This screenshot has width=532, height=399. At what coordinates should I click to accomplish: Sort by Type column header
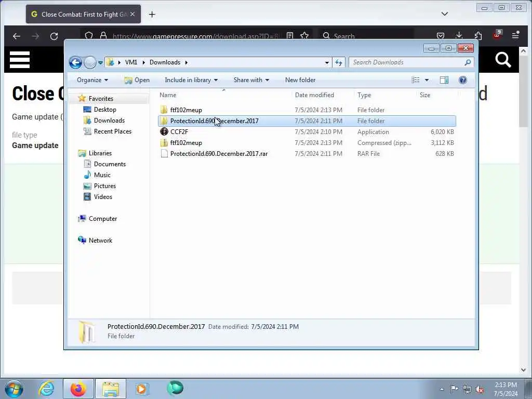pos(385,95)
